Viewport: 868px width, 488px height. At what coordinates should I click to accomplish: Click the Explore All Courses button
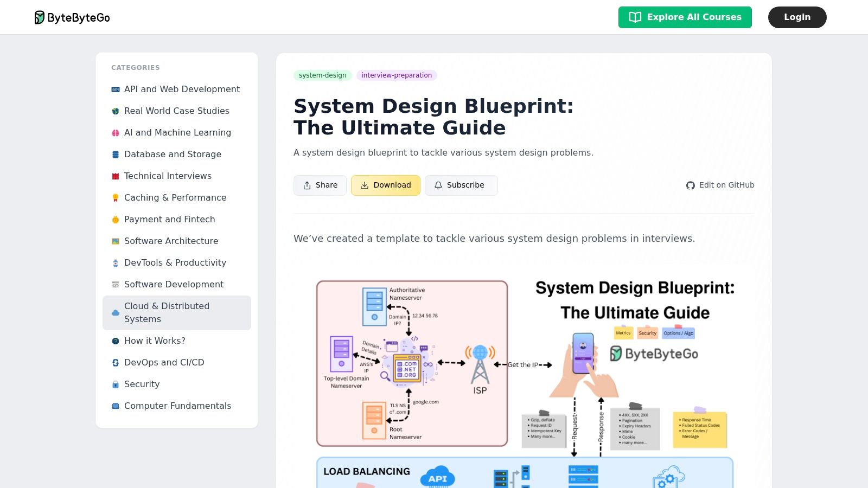click(x=685, y=17)
